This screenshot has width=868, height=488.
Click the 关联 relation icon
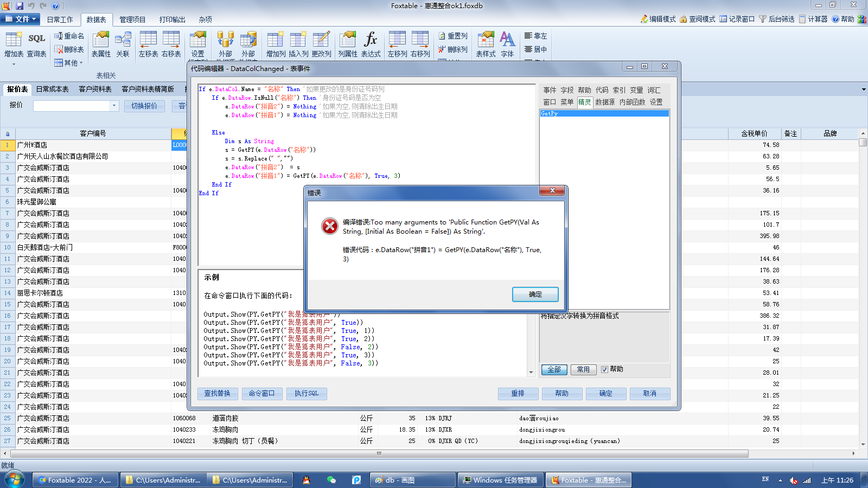(x=123, y=44)
